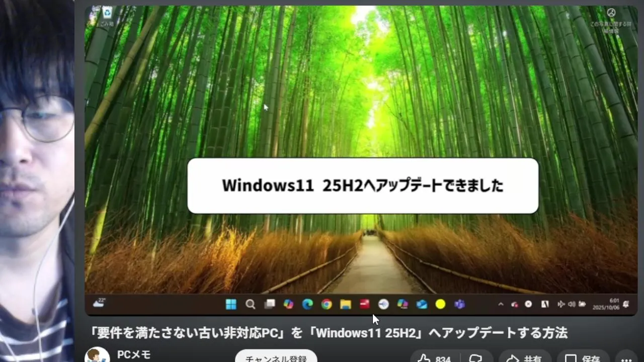Open the PCメモ channel name link
644x362 pixels.
[x=134, y=355]
